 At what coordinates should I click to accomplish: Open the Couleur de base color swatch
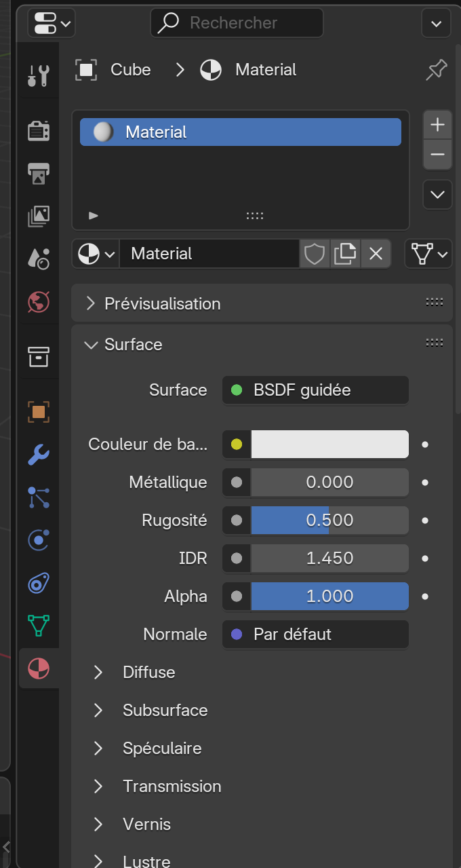[x=329, y=445]
